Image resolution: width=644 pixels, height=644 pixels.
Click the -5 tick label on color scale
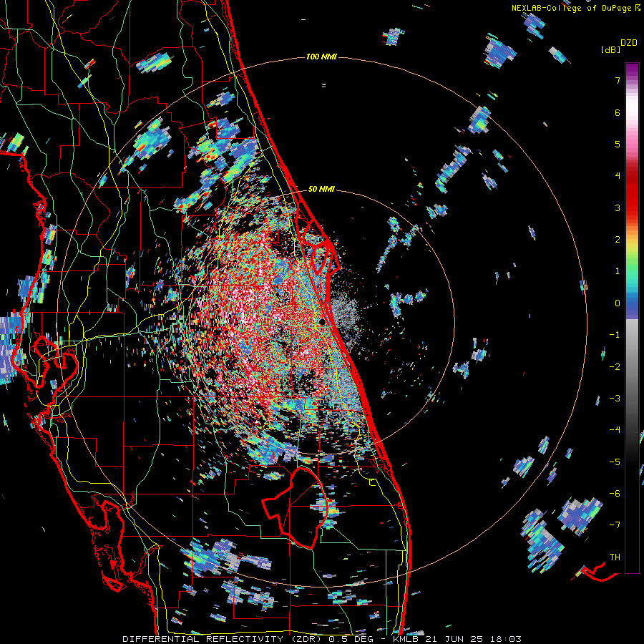615,462
